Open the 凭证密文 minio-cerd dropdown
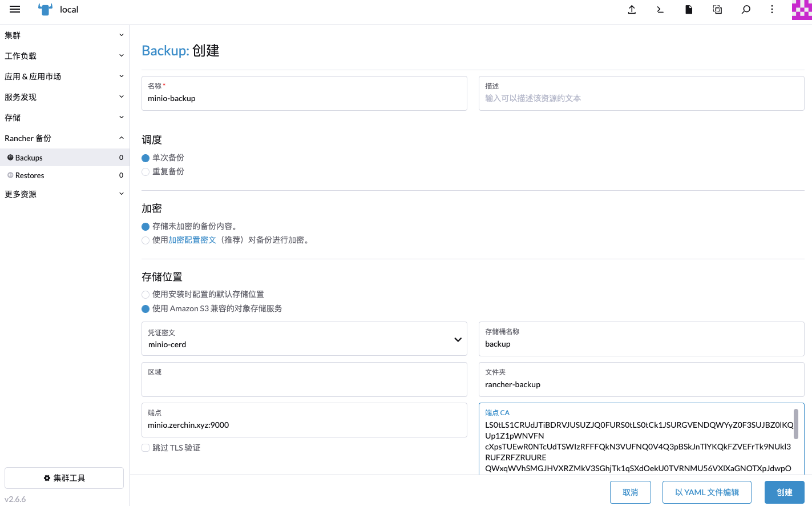 pyautogui.click(x=304, y=339)
